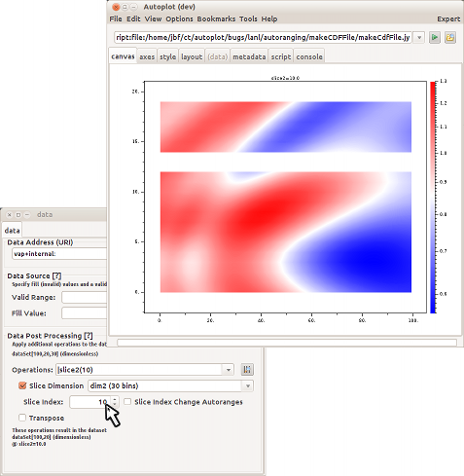Click the plot title slice2=10.0
Image resolution: width=464 pixels, height=476 pixels.
coord(285,78)
